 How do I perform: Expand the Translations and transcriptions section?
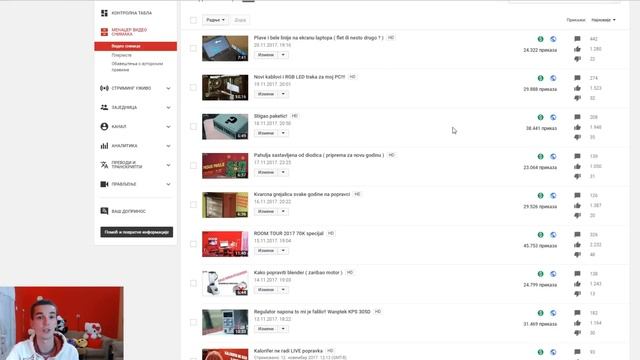pyautogui.click(x=168, y=165)
